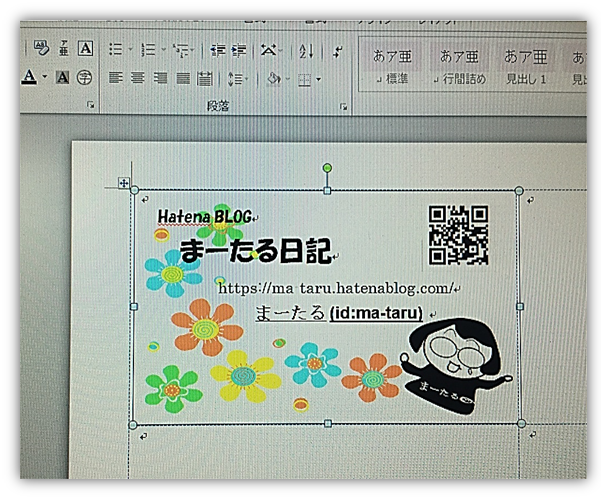Click Line Spacing icon
601x504 pixels.
click(x=235, y=79)
